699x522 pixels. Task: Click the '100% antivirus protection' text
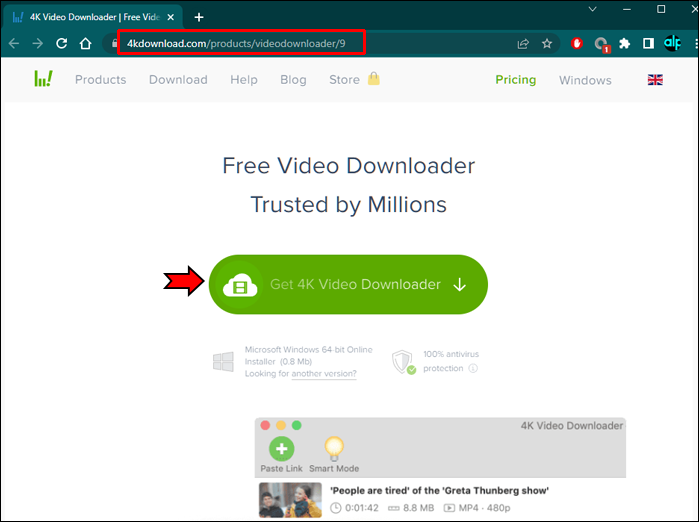pyautogui.click(x=451, y=361)
